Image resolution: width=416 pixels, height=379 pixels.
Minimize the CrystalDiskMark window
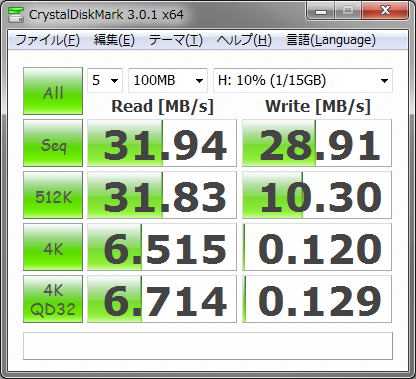click(320, 12)
